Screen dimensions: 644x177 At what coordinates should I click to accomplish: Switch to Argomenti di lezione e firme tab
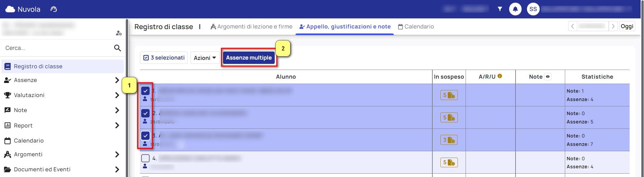tap(251, 26)
